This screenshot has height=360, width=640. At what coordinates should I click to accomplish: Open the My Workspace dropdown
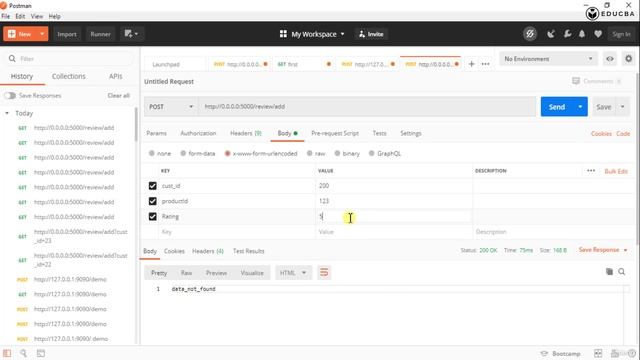point(312,34)
